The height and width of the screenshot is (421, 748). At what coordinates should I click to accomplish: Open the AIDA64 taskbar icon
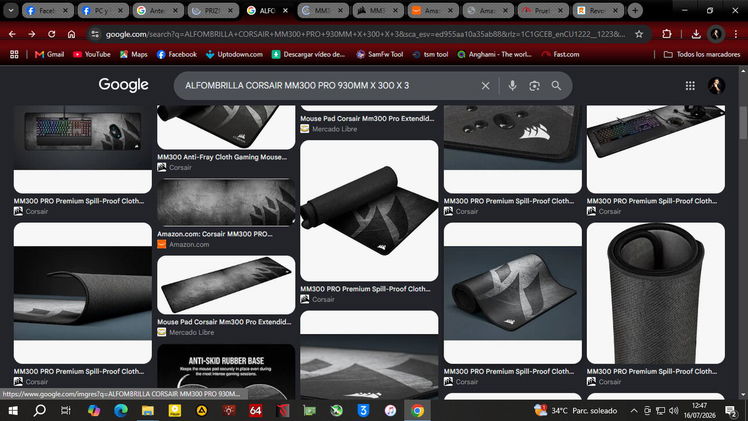click(x=256, y=411)
